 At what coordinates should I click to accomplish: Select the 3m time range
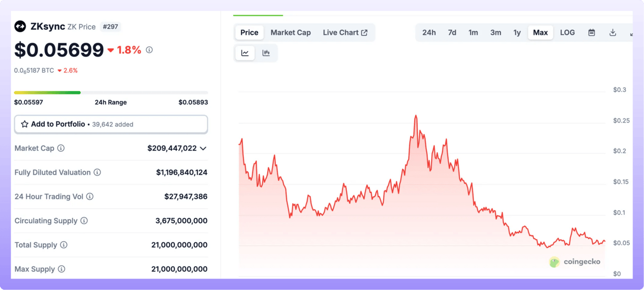point(495,32)
